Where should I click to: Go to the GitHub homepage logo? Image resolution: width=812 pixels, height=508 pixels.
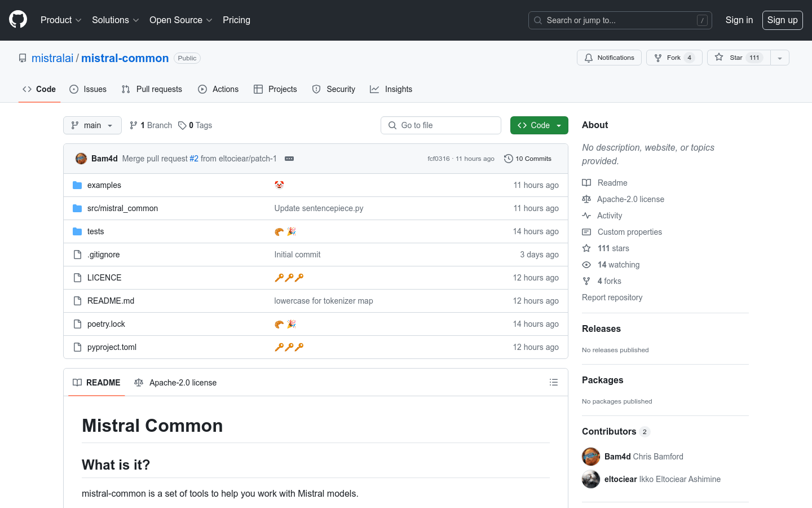point(18,20)
